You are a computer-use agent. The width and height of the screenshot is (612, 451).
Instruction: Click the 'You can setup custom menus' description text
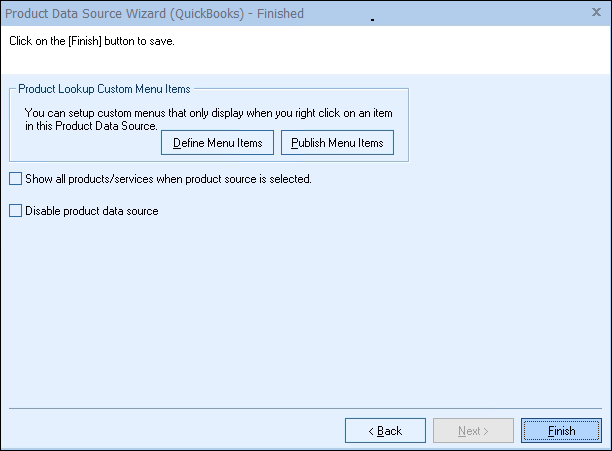pos(210,115)
